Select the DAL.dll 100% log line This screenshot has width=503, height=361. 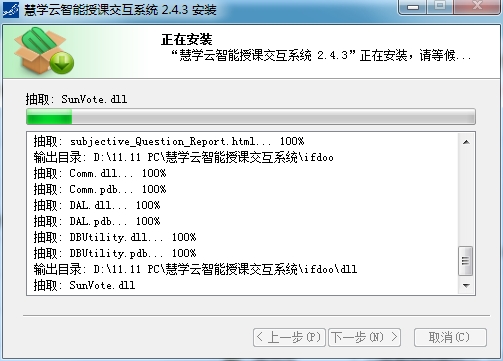coord(97,205)
